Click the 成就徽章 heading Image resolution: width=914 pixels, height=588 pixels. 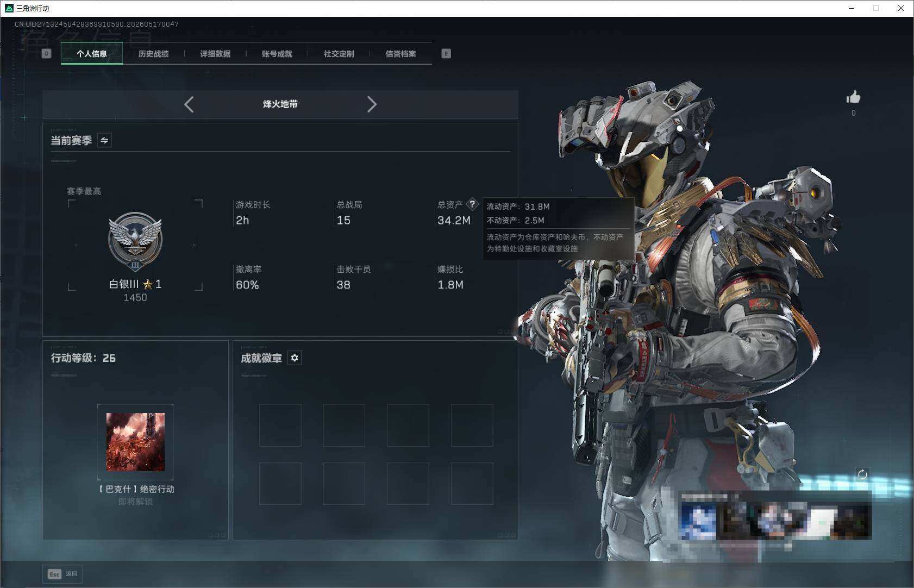click(x=261, y=358)
